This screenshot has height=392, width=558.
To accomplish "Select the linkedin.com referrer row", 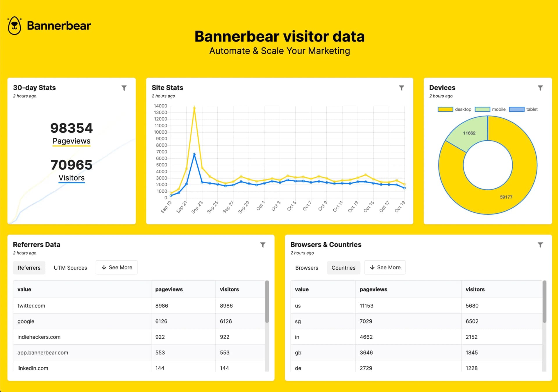I will coord(139,367).
